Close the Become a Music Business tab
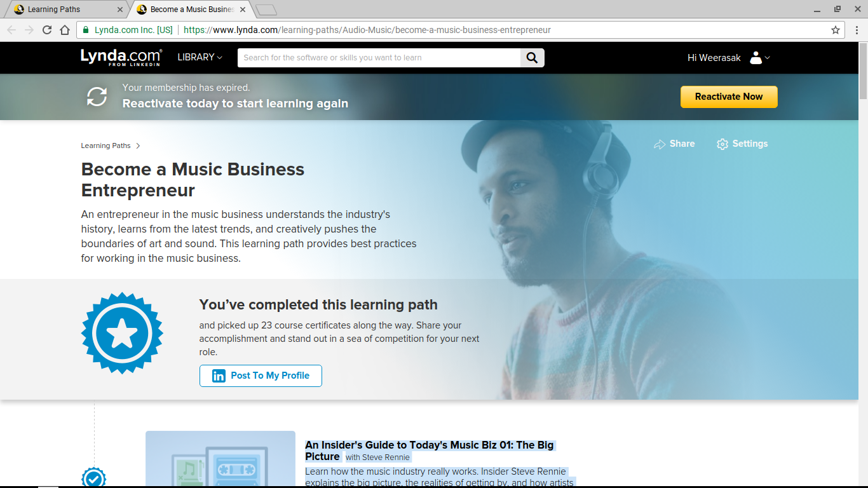This screenshot has width=868, height=488. tap(243, 10)
